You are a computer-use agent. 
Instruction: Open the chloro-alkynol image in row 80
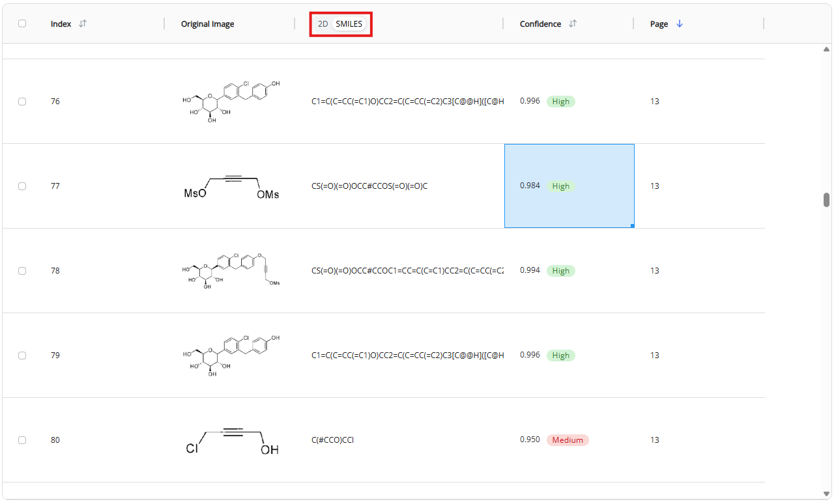231,440
